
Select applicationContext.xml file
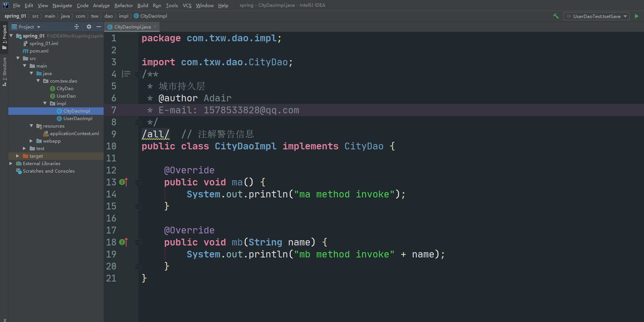[x=71, y=134]
